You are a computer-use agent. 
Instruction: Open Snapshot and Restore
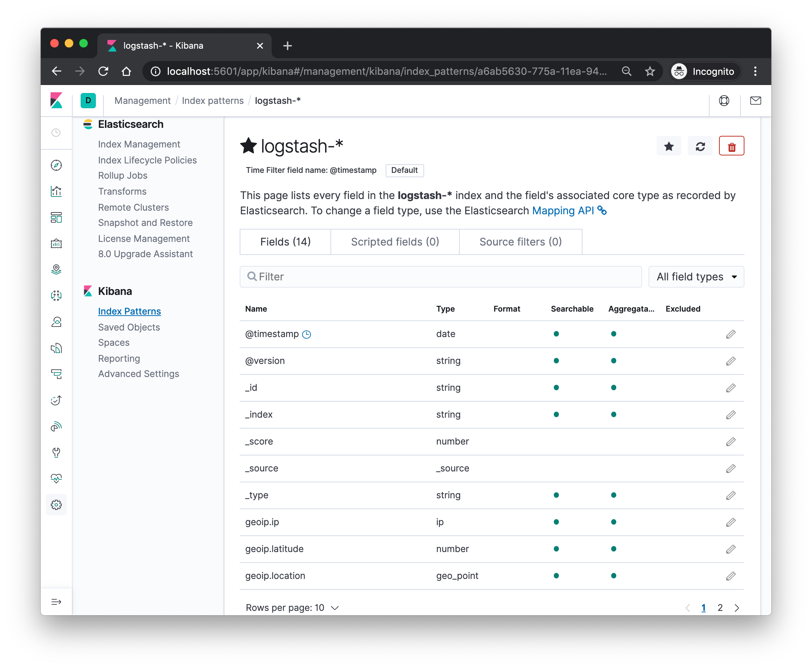tap(145, 223)
